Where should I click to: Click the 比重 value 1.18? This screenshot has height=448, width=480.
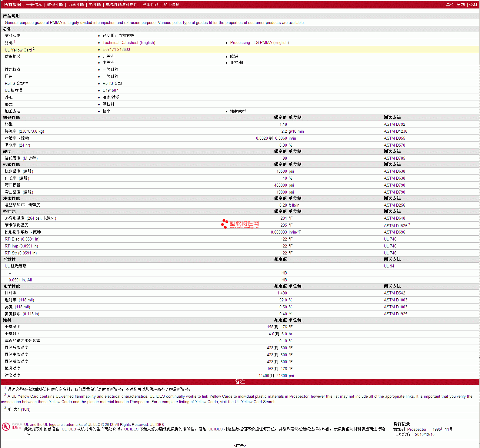click(x=283, y=124)
